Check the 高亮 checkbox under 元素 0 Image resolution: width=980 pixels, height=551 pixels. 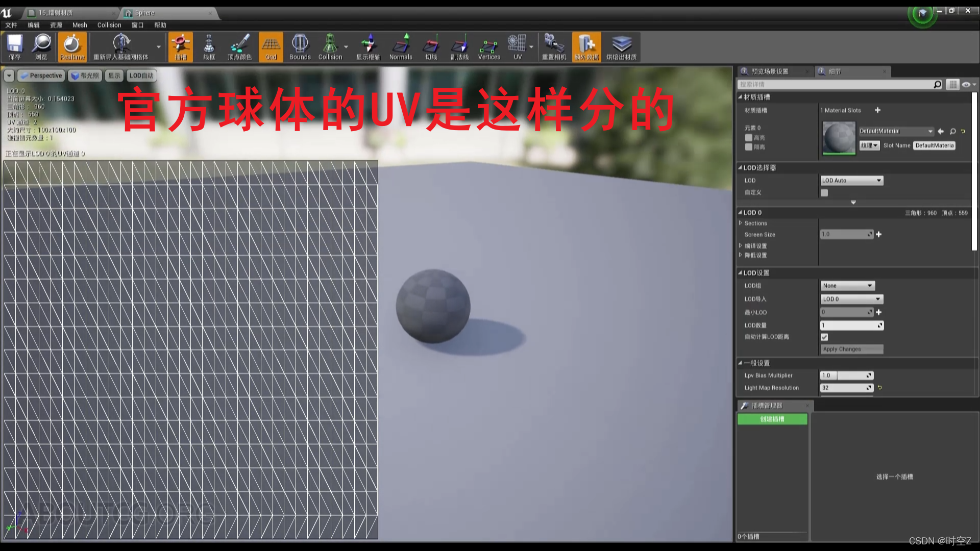coord(749,138)
